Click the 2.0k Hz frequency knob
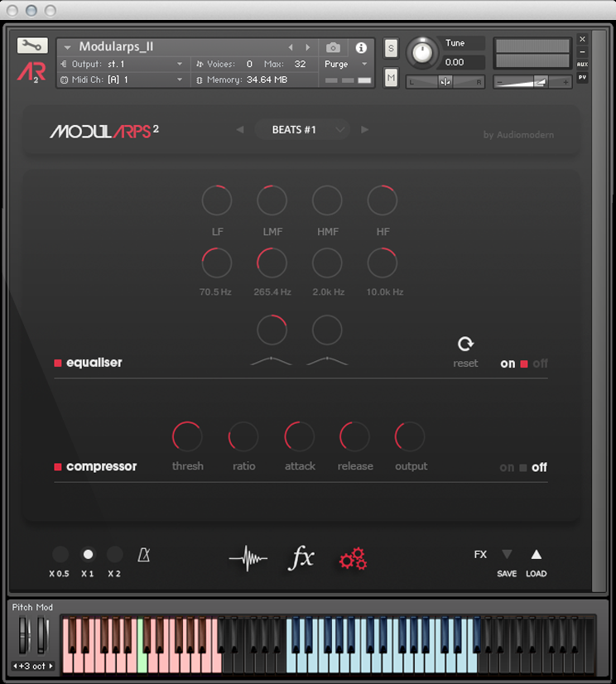 (327, 263)
